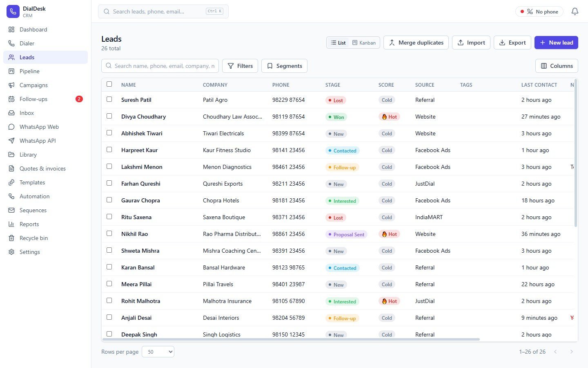Viewport: 588px width, 368px height.
Task: Click the Tags column header
Action: (x=466, y=85)
